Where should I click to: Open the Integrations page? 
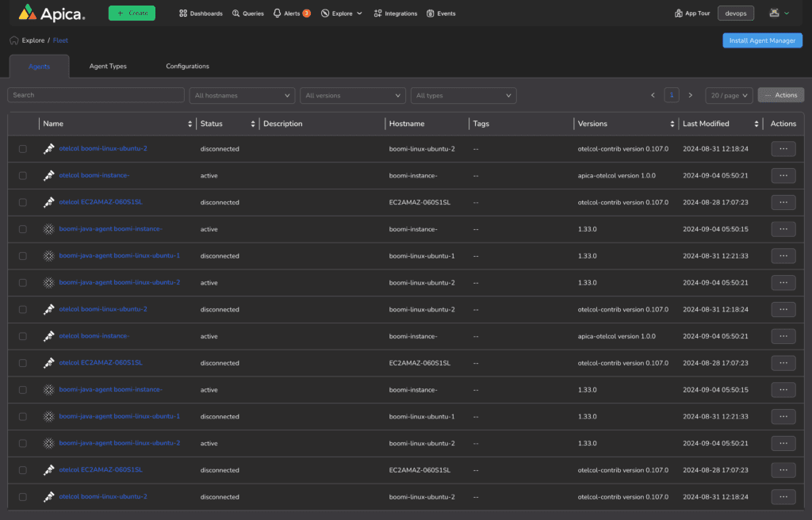[396, 13]
